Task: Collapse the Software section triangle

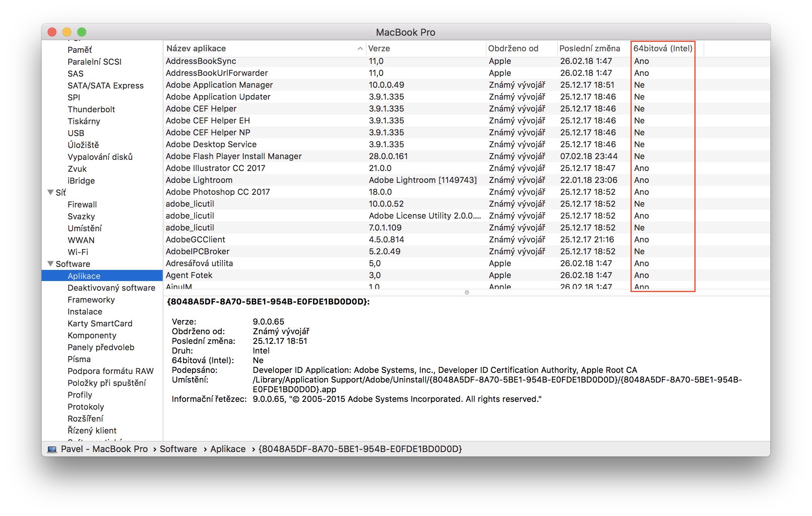Action: click(51, 264)
